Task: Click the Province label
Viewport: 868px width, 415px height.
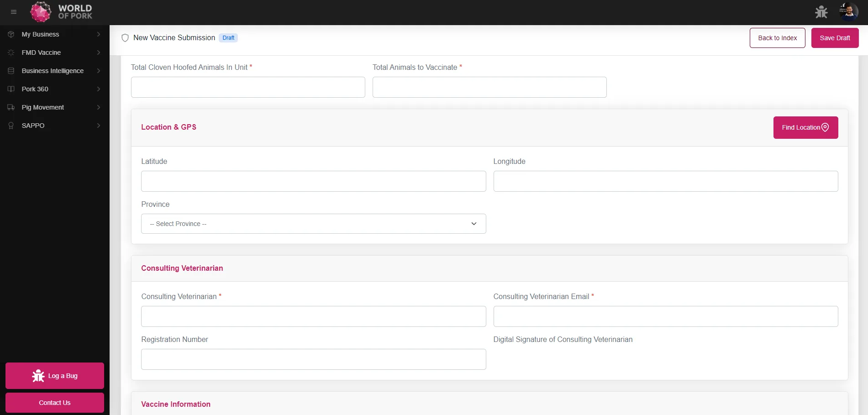Action: (x=155, y=204)
